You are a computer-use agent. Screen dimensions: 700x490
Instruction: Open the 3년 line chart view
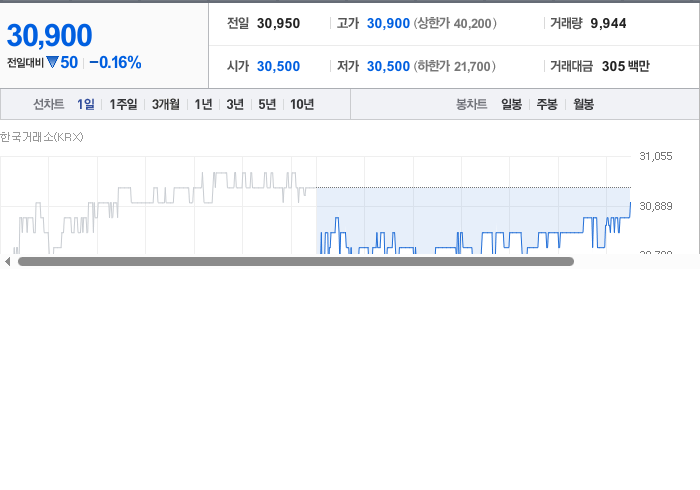235,104
